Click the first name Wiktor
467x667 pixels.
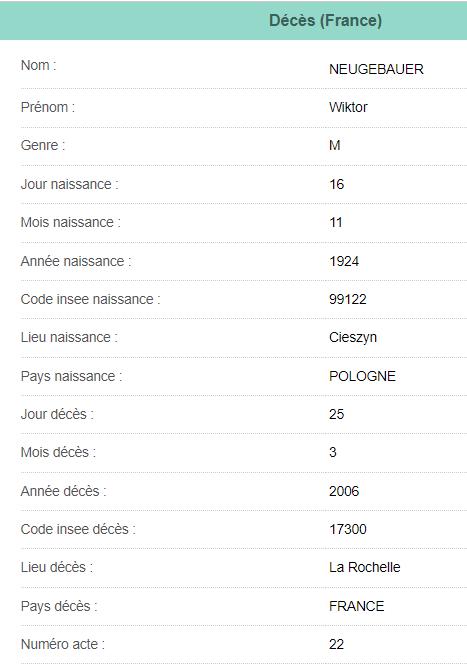coord(348,107)
